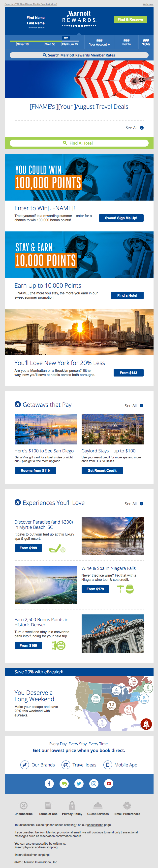This screenshot has height=868, width=158.
Task: Open the Your Account tab
Action: (99, 42)
